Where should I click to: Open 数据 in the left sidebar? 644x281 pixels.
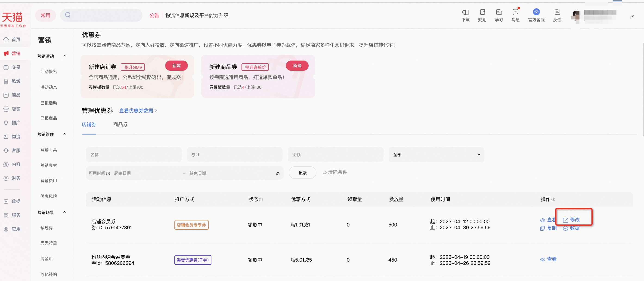click(12, 201)
